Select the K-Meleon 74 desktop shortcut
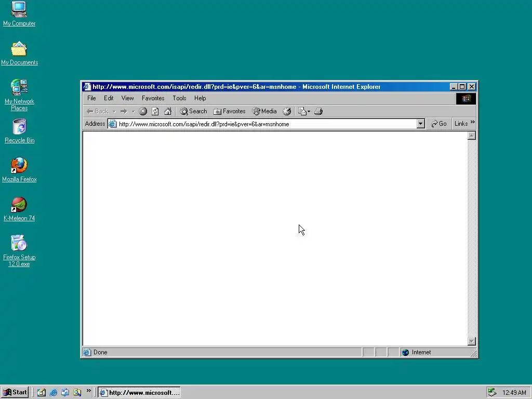This screenshot has width=532, height=399. coord(19,209)
